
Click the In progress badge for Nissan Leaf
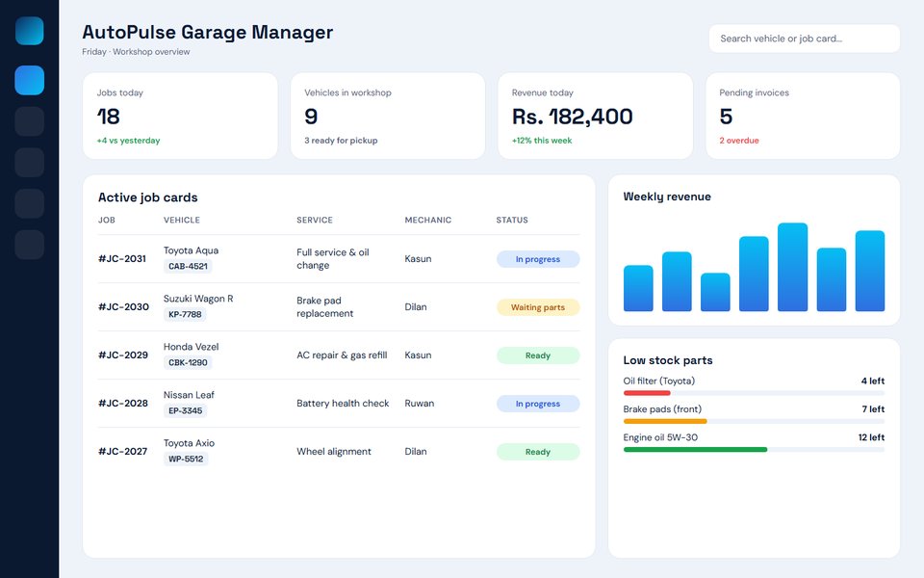[538, 404]
